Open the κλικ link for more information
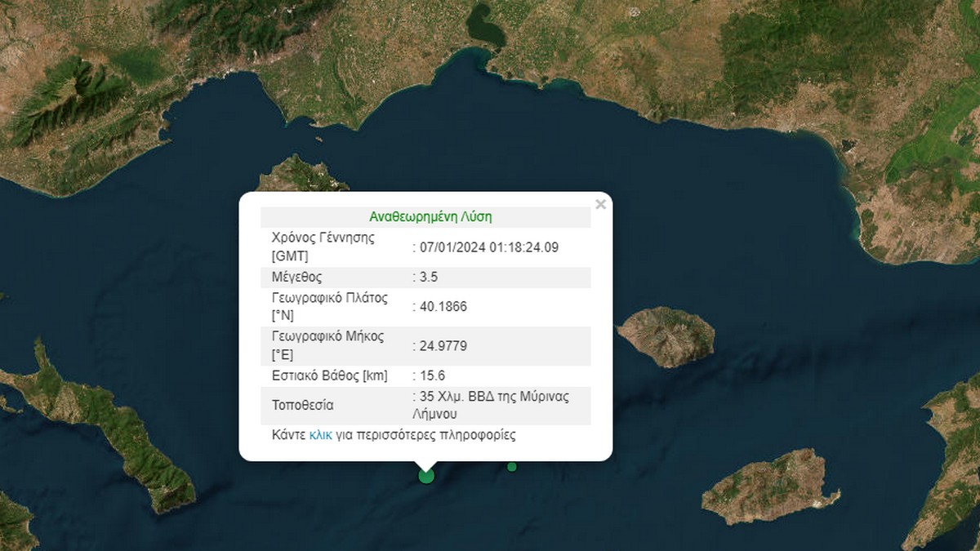 pyautogui.click(x=320, y=435)
